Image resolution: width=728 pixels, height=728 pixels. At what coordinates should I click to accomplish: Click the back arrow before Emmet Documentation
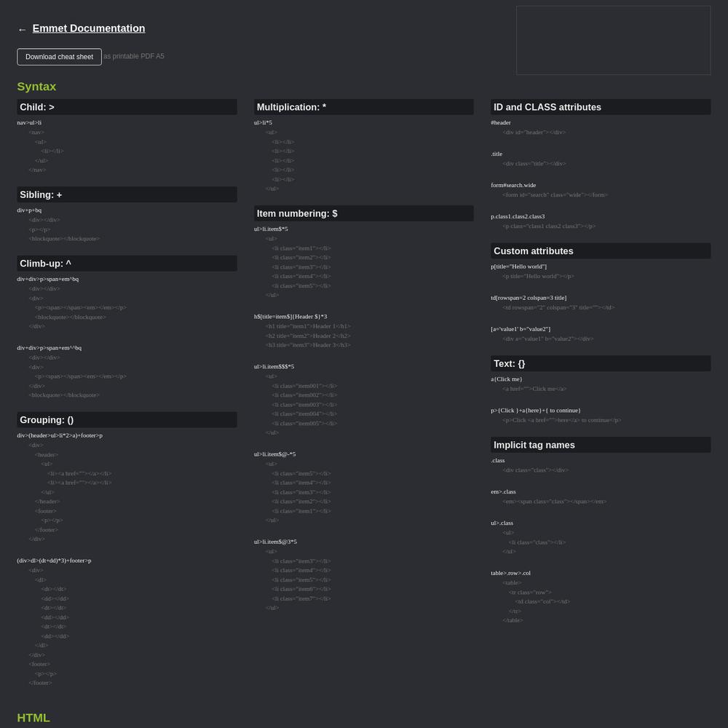[x=22, y=30]
